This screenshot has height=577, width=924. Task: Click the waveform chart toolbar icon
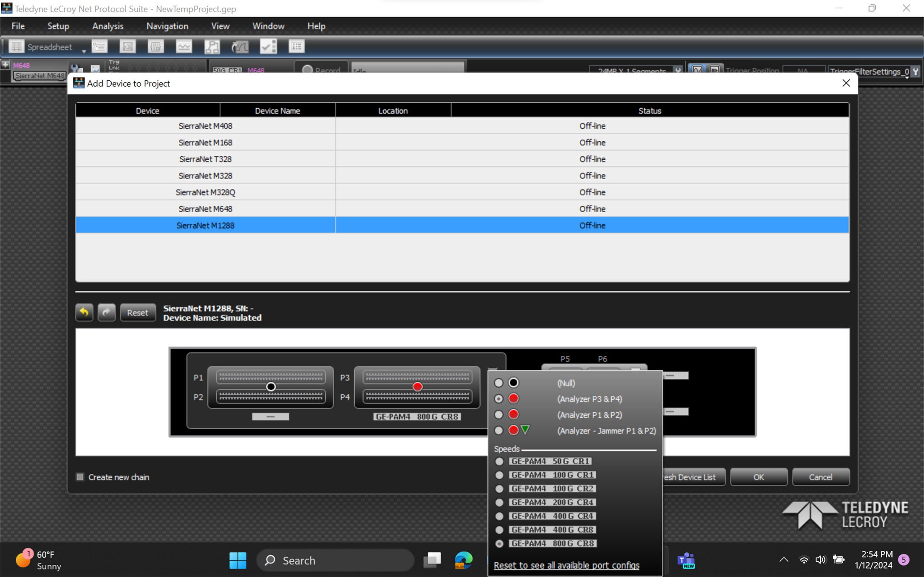pyautogui.click(x=184, y=46)
